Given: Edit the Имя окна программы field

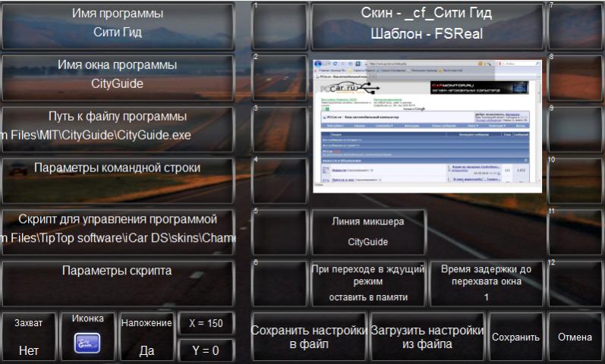Looking at the screenshot, I should [118, 75].
